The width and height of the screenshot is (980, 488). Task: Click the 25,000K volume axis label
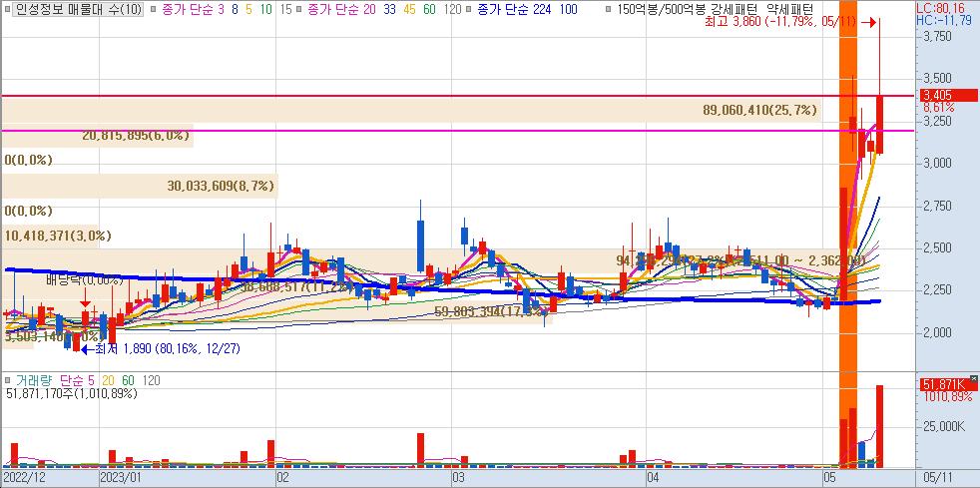coord(946,426)
